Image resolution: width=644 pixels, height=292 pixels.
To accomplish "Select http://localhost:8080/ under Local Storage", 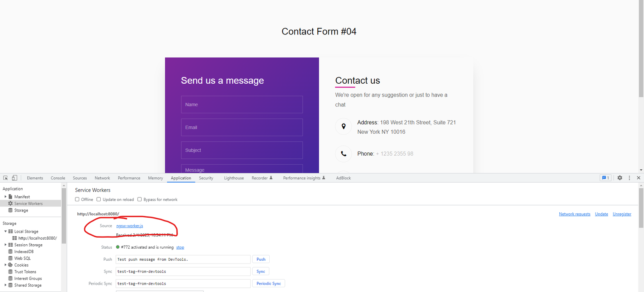I will click(x=37, y=238).
